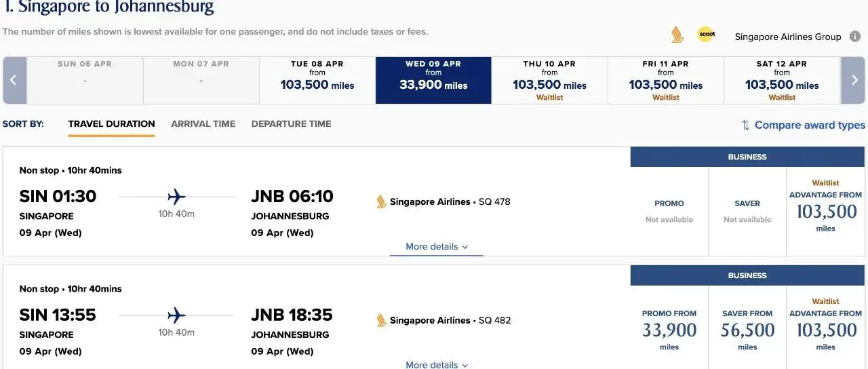Click the previous dates left arrow
The width and height of the screenshot is (868, 369).
pyautogui.click(x=14, y=80)
